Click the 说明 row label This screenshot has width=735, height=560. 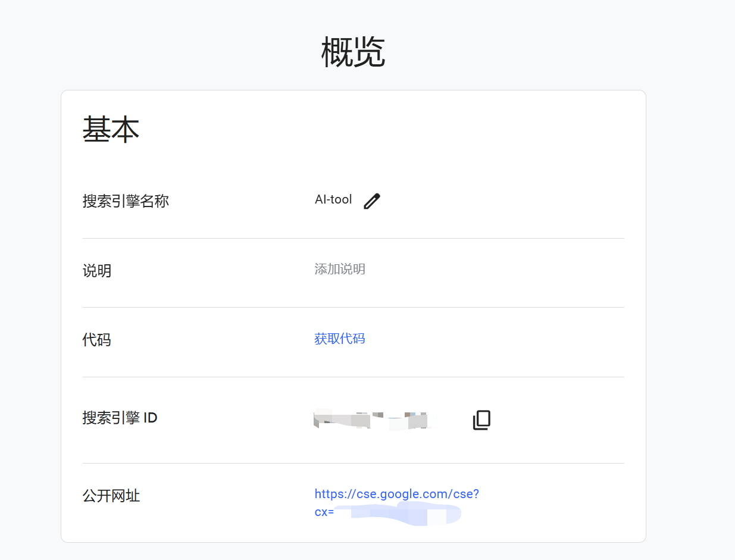[x=97, y=271]
